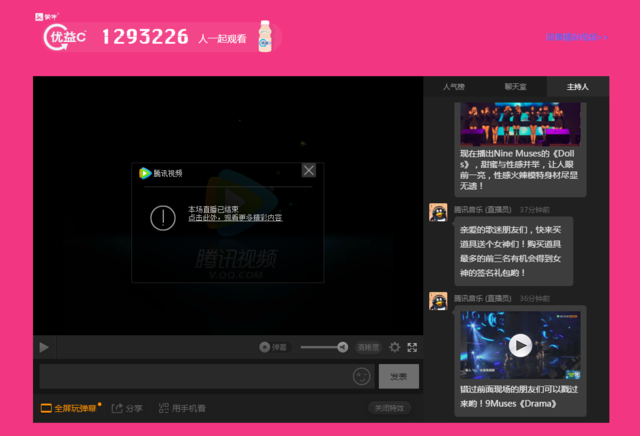Click the message 亲爱的歌迷朋友们 bubble
This screenshot has width=640, height=436.
[x=513, y=251]
